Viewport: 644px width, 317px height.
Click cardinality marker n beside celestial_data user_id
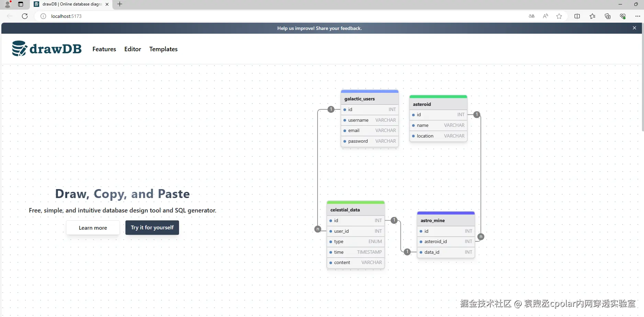pos(318,229)
